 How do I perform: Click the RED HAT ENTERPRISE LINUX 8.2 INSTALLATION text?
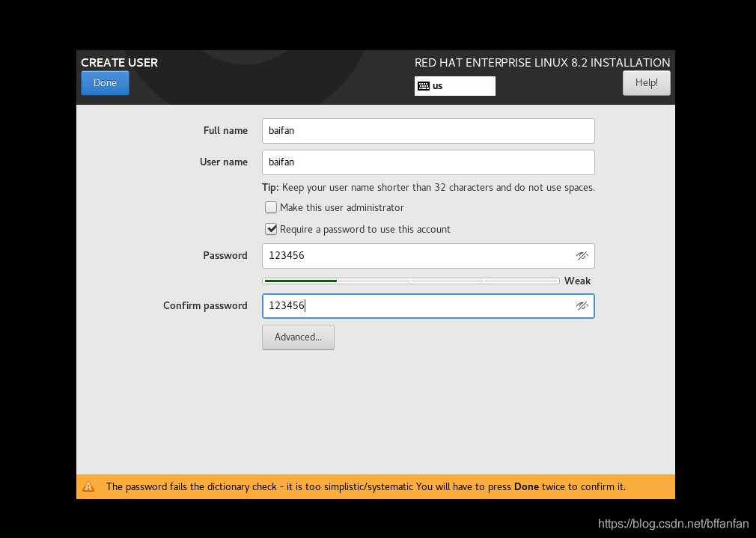542,63
